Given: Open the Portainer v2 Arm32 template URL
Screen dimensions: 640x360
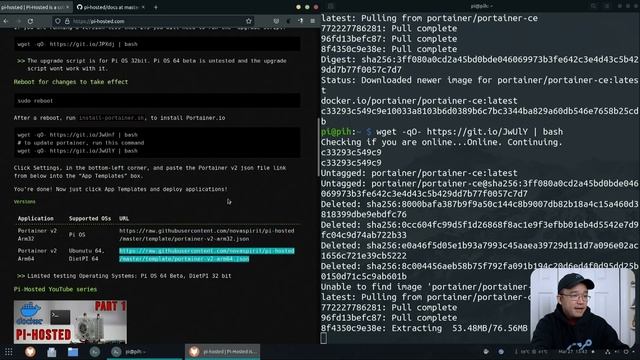Looking at the screenshot, I should (x=207, y=235).
